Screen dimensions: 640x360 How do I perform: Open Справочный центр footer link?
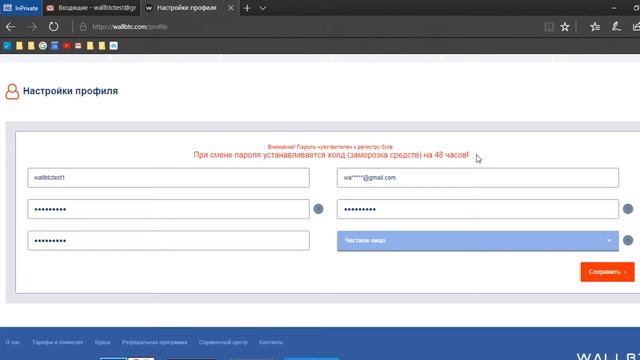(x=223, y=342)
